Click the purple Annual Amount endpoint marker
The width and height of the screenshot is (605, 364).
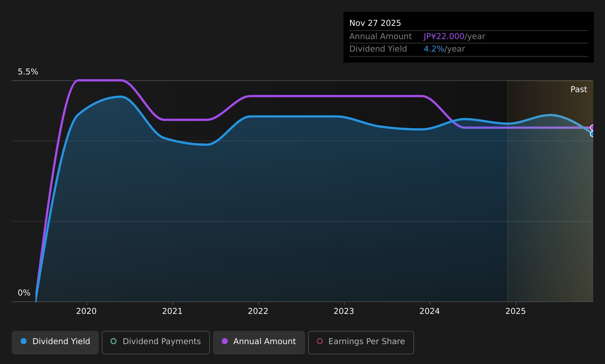tap(592, 127)
